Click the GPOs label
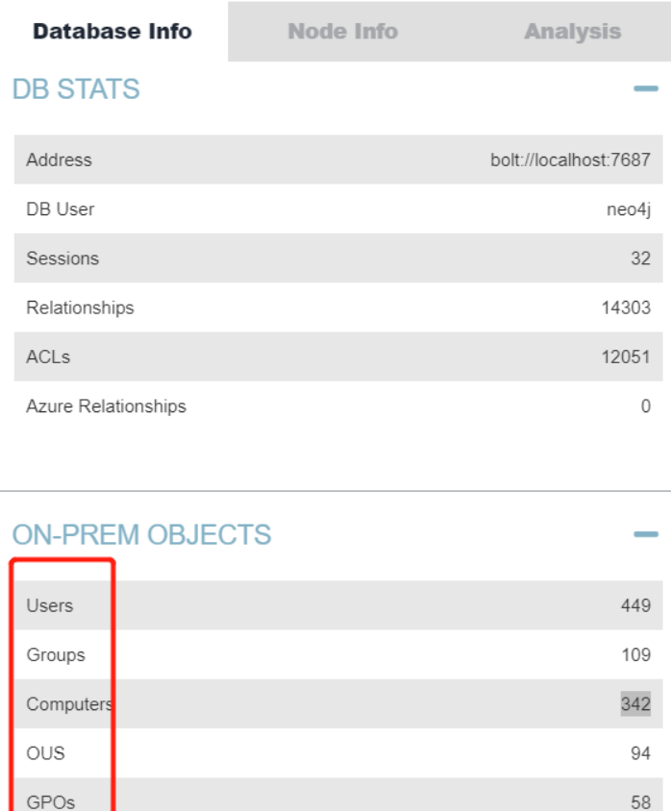671x812 pixels. pos(51,802)
